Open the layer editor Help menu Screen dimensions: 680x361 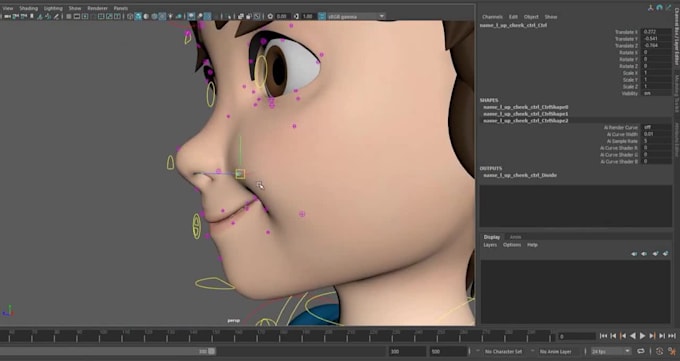(532, 245)
